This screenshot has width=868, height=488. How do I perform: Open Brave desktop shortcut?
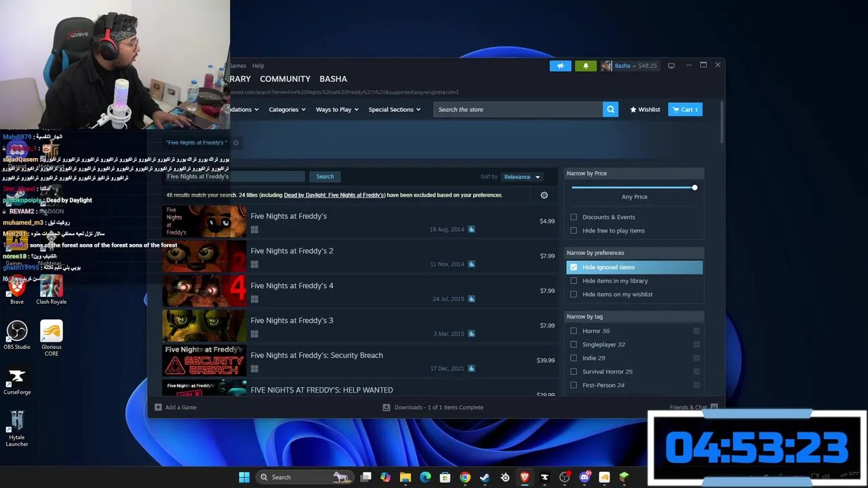tap(17, 291)
